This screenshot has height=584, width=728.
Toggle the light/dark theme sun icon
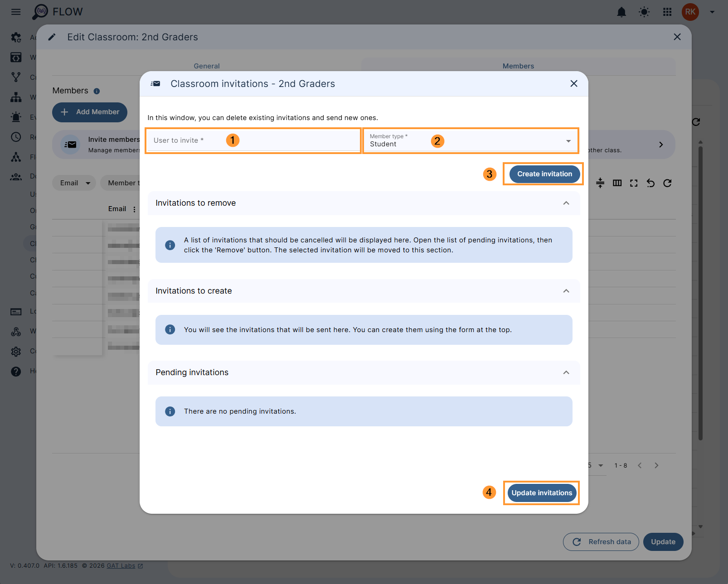[x=644, y=12]
